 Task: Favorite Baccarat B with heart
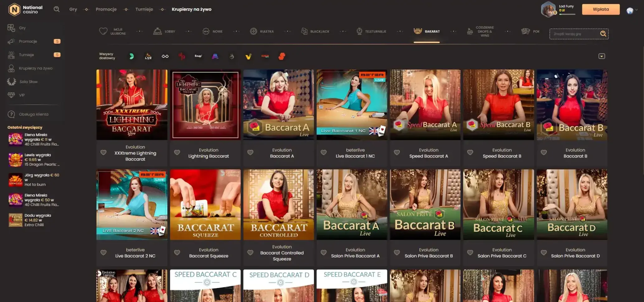point(544,153)
